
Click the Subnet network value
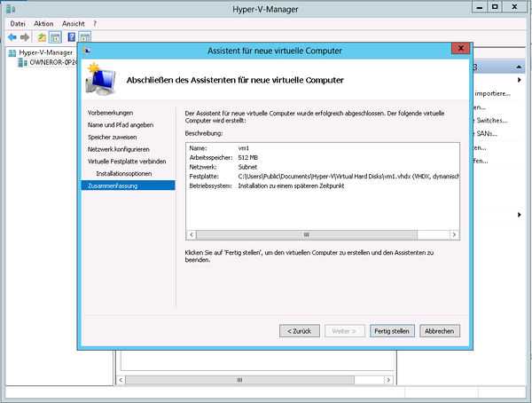tap(247, 167)
